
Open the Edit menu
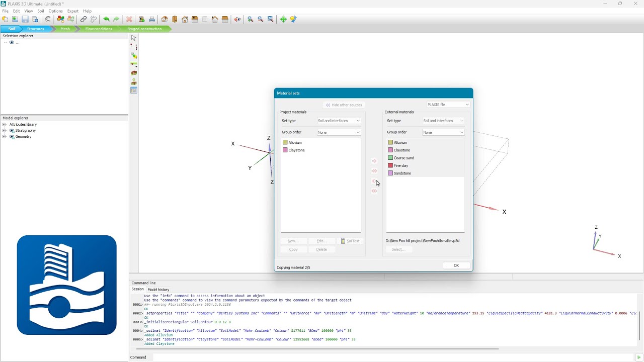[17, 11]
